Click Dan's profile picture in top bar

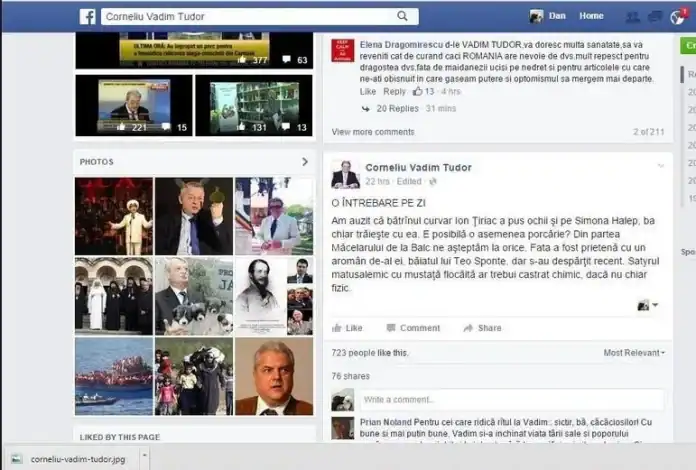click(x=537, y=16)
